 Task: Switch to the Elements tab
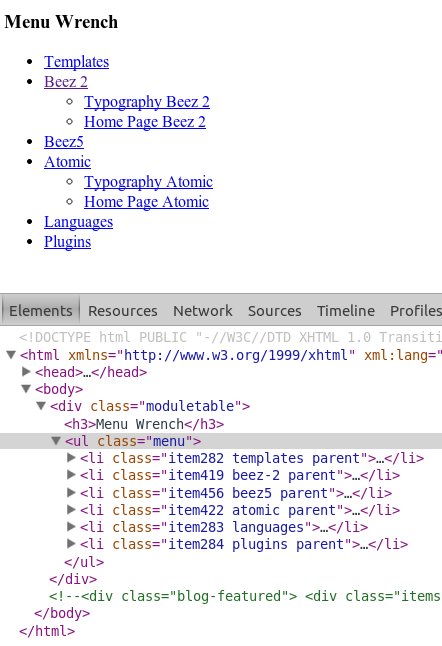41,311
